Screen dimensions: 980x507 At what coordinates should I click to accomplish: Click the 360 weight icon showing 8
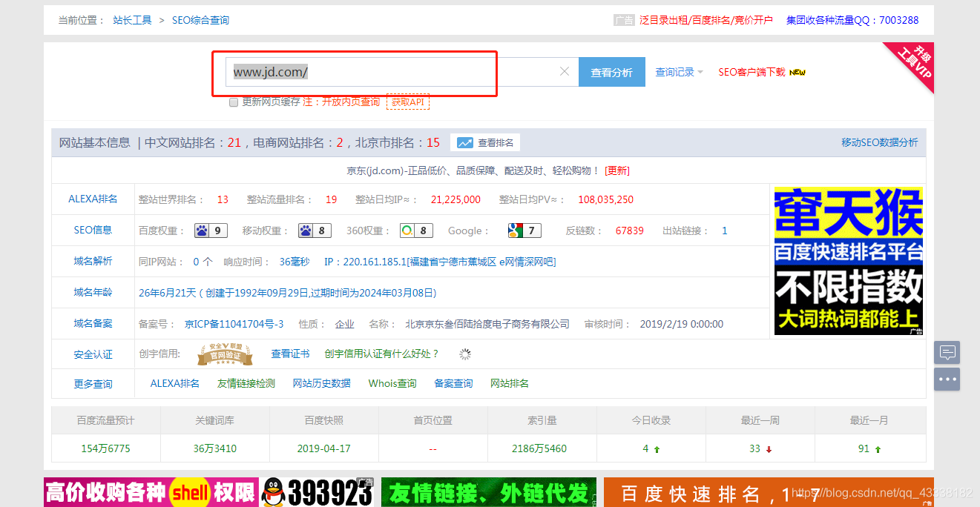(416, 231)
